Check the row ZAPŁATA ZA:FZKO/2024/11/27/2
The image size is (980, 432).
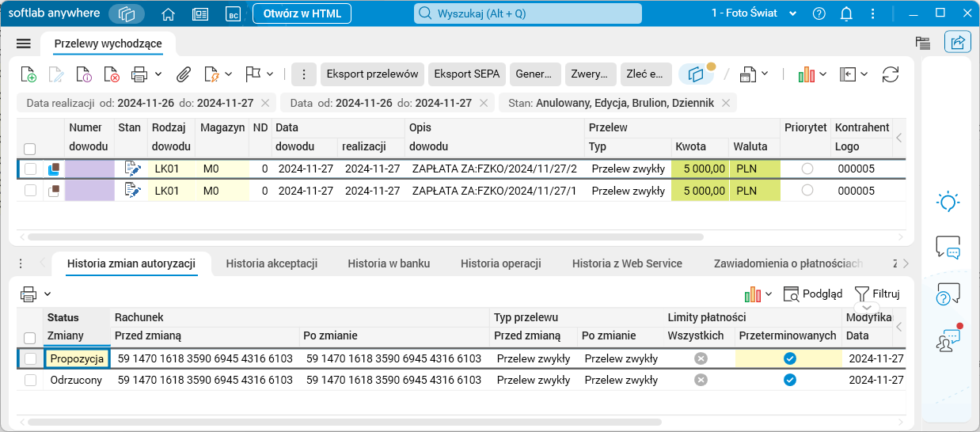point(29,169)
